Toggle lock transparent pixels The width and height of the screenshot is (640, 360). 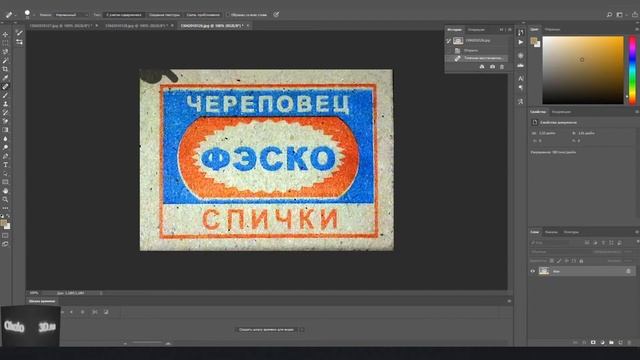coord(551,261)
